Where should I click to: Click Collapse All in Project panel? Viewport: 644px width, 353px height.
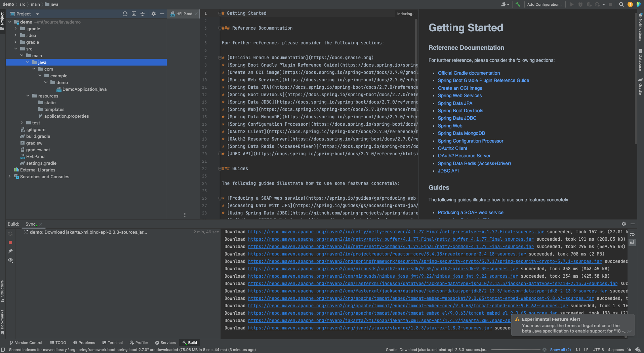tap(143, 14)
